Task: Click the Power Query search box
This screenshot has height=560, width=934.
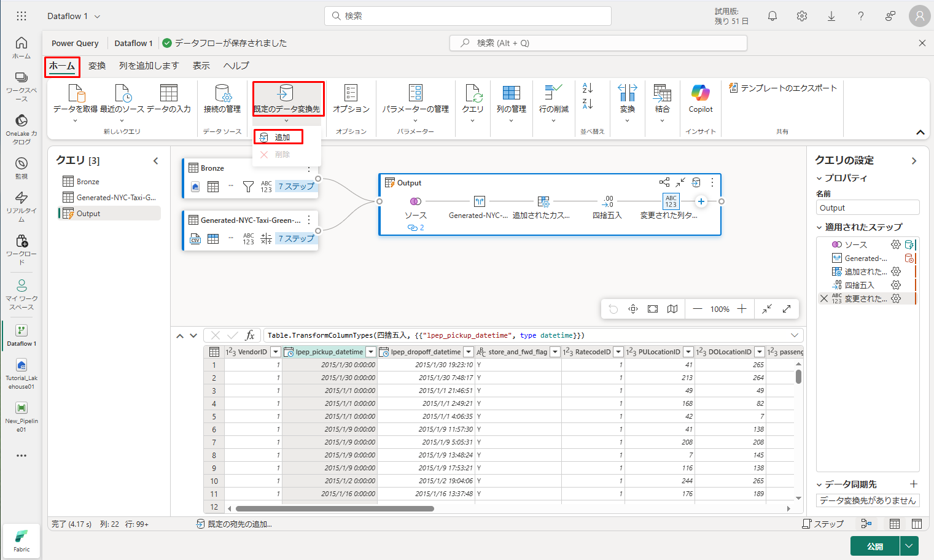Action: tap(598, 43)
